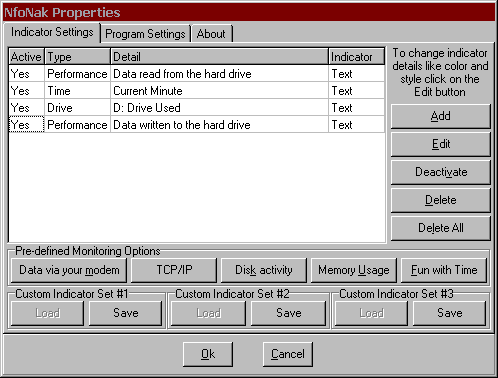This screenshot has width=498, height=378.
Task: Save Custom Indicator Set #2
Action: point(288,313)
